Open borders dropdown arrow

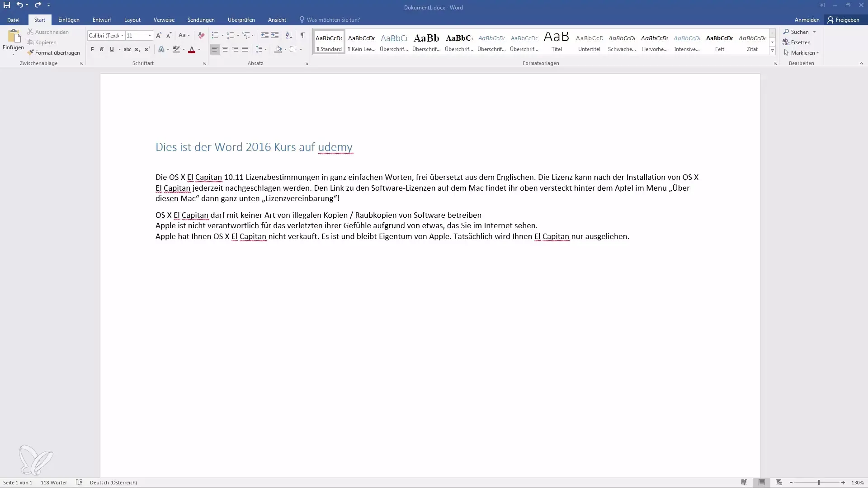click(301, 49)
